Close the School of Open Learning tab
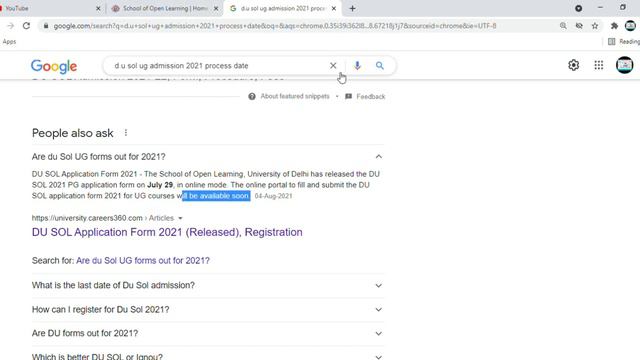 [x=216, y=8]
